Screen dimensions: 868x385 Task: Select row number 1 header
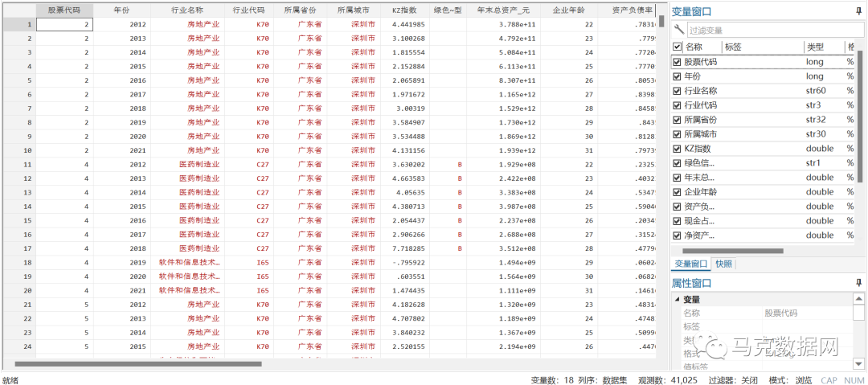pyautogui.click(x=18, y=24)
